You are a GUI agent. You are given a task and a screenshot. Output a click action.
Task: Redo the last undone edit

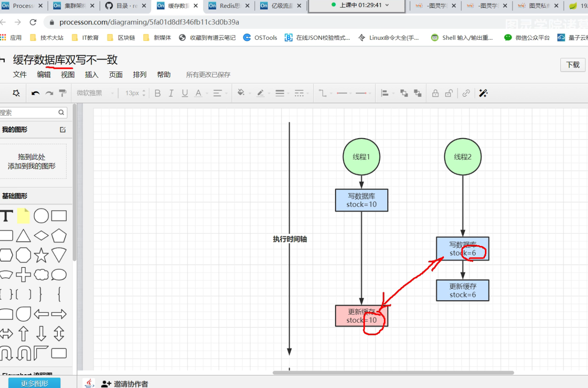[x=49, y=93]
